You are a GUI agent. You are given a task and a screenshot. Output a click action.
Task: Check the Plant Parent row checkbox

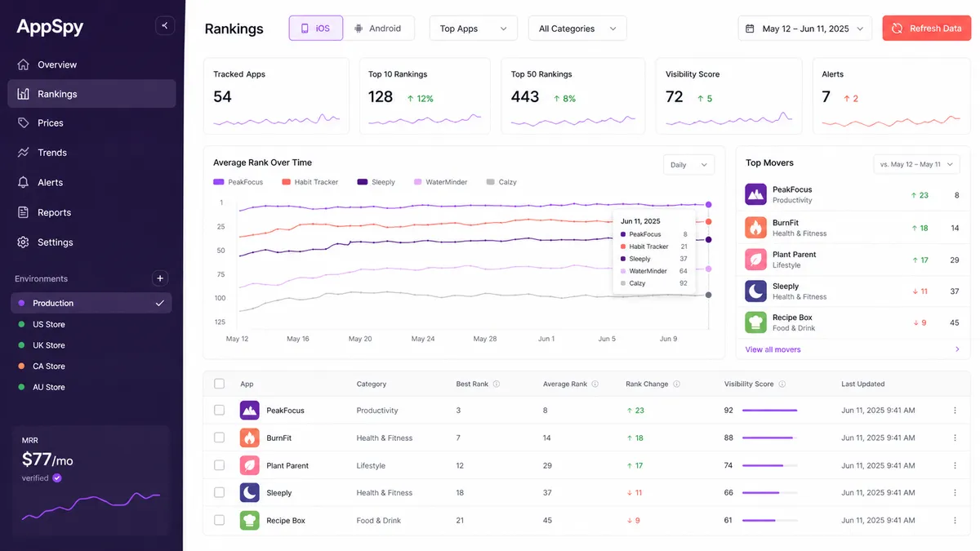219,465
